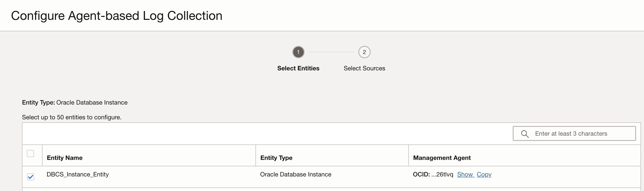Viewport: 644px width, 191px height.
Task: Click the magnifier search icon
Action: coord(524,134)
